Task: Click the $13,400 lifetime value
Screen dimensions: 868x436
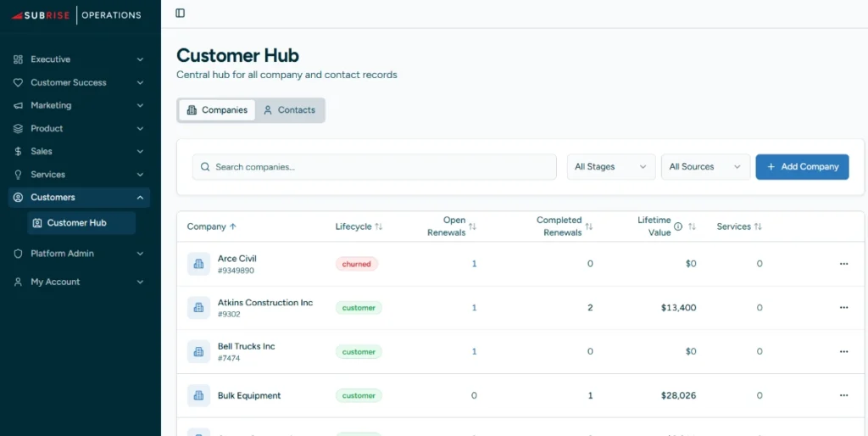Action: tap(679, 307)
